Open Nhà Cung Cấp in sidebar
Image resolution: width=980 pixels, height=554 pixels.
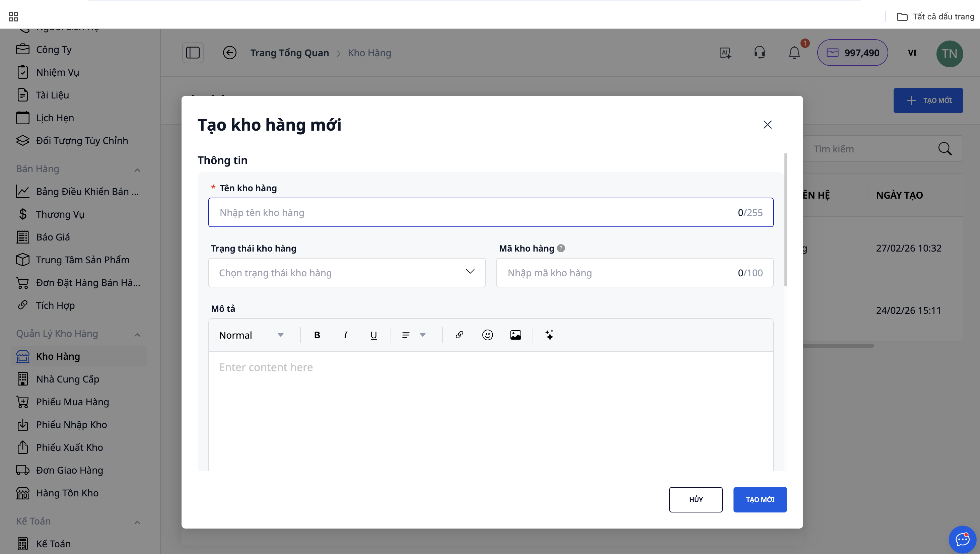67,379
